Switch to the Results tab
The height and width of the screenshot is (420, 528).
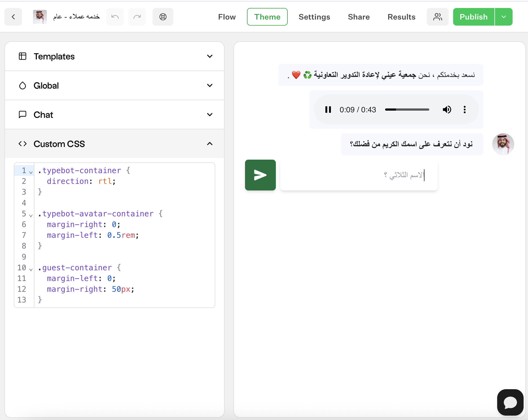(401, 17)
